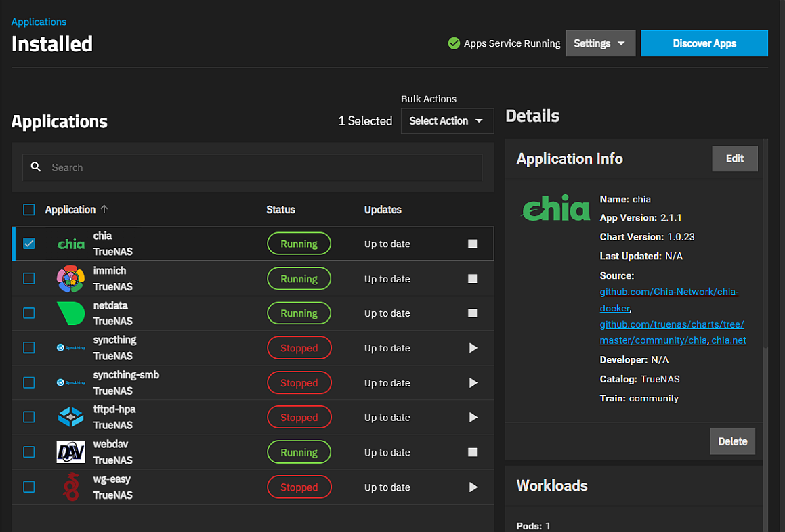Click the chia Running status badge
The image size is (785, 532).
coord(299,244)
